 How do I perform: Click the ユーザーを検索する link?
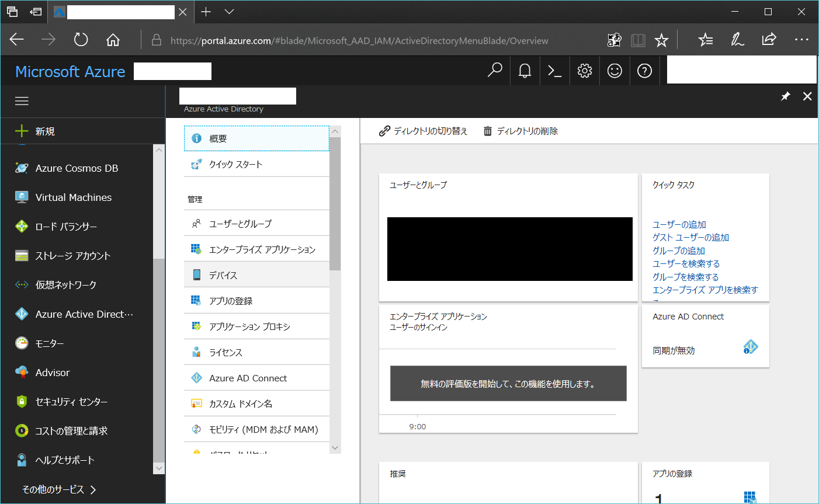[x=686, y=263]
